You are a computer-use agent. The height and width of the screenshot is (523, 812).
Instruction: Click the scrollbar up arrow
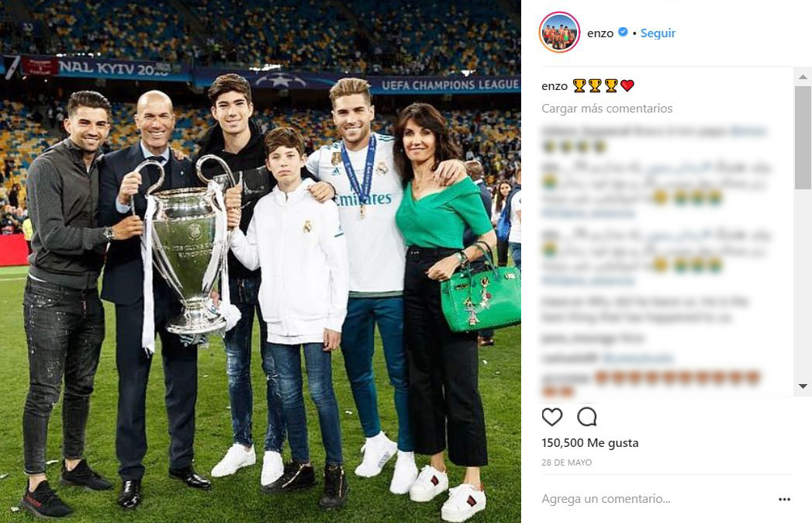(803, 77)
